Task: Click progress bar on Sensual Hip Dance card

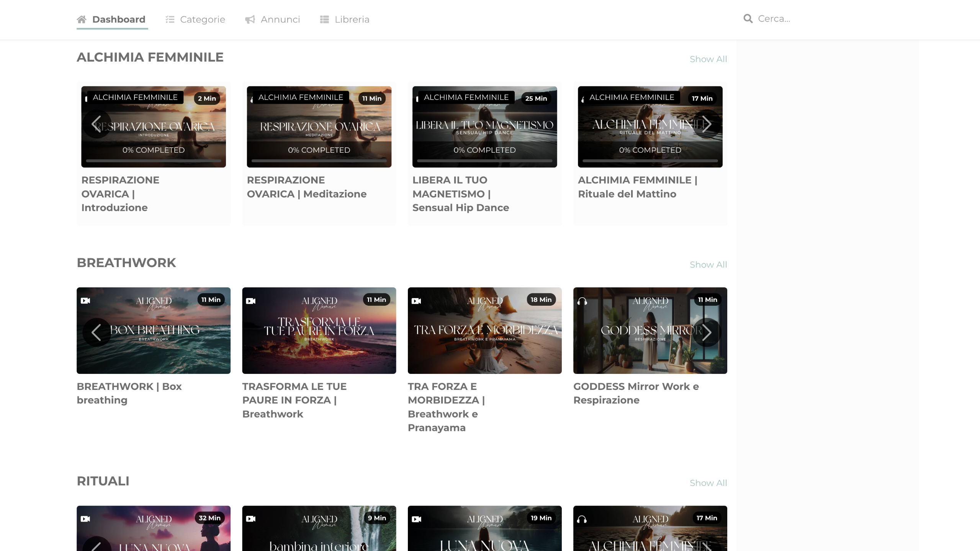Action: point(484,161)
